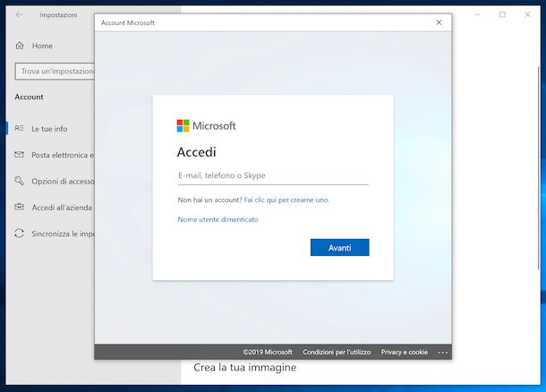Click 'Fai clic qui per crearne uno' link
This screenshot has width=546, height=392.
[x=286, y=200]
